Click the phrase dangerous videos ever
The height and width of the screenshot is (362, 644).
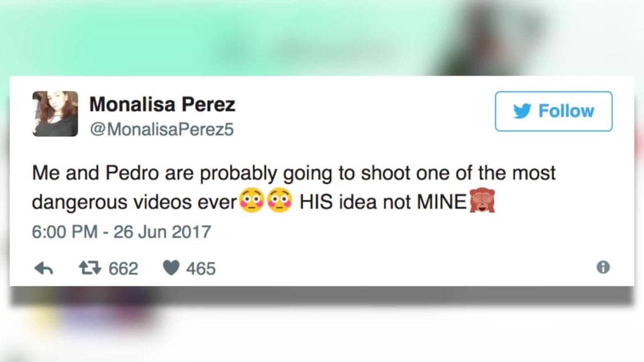(135, 202)
